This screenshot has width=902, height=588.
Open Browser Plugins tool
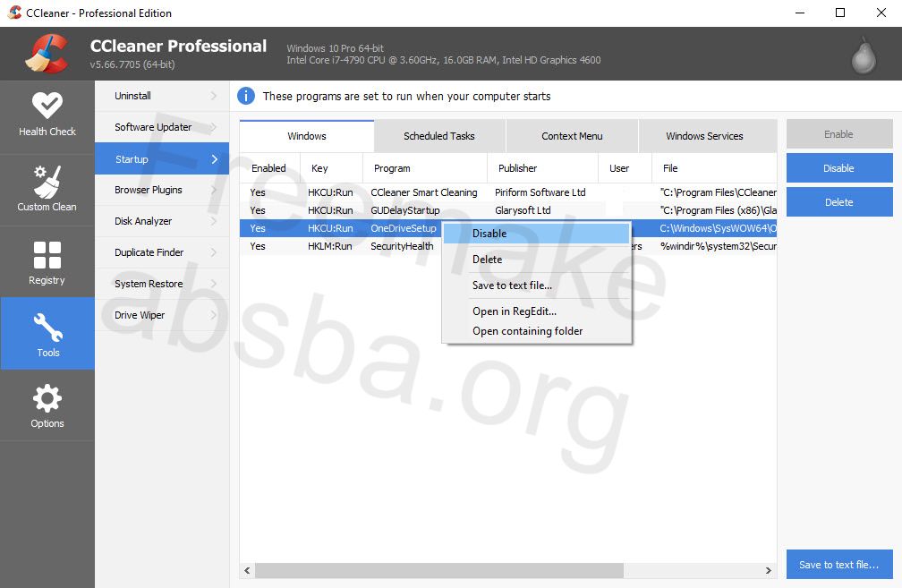click(x=162, y=190)
